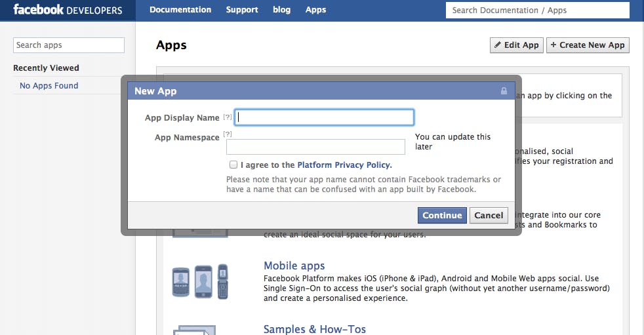Click the App Display Name field

tap(324, 117)
